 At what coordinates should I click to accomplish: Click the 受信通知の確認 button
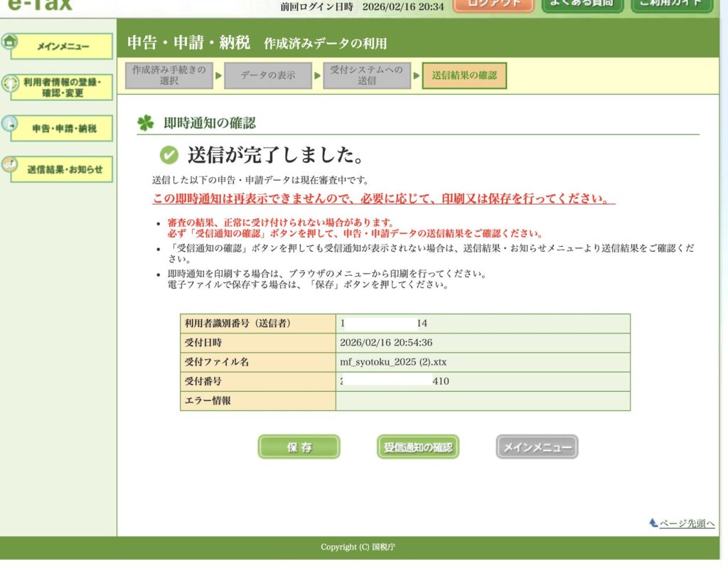pos(417,447)
